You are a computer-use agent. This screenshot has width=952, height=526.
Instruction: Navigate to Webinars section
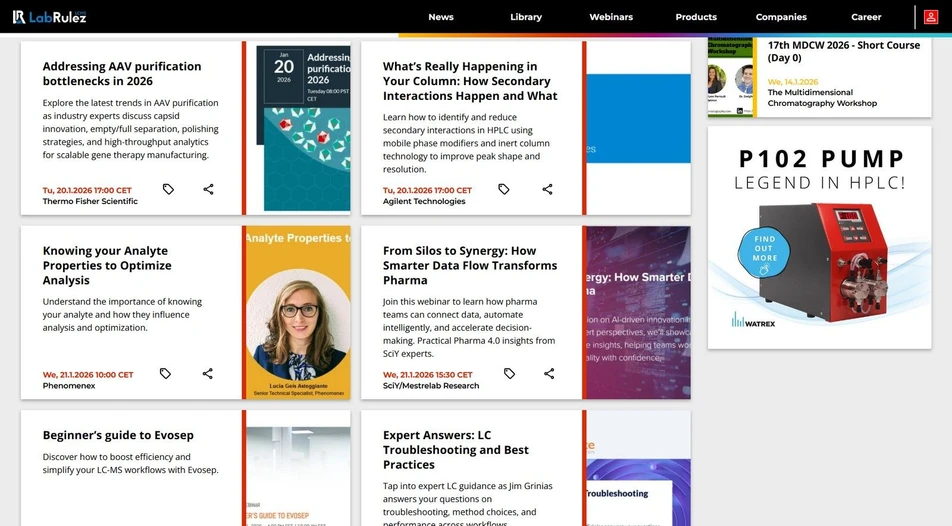click(611, 17)
